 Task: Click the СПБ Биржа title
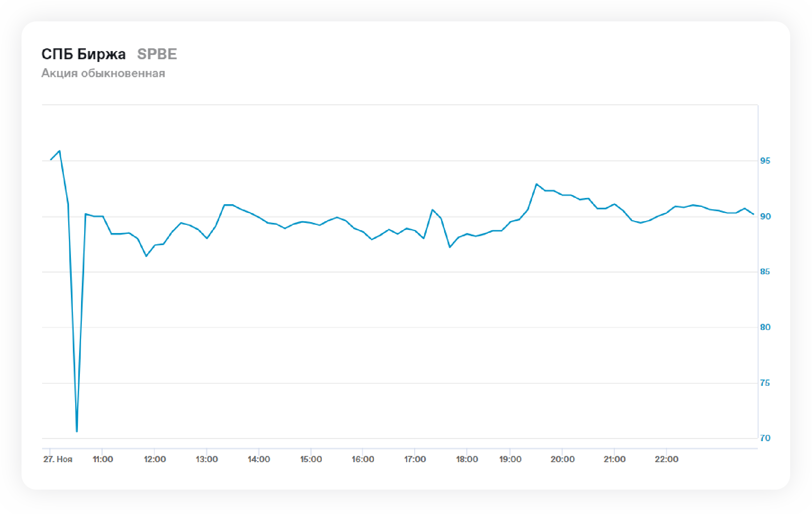[83, 54]
